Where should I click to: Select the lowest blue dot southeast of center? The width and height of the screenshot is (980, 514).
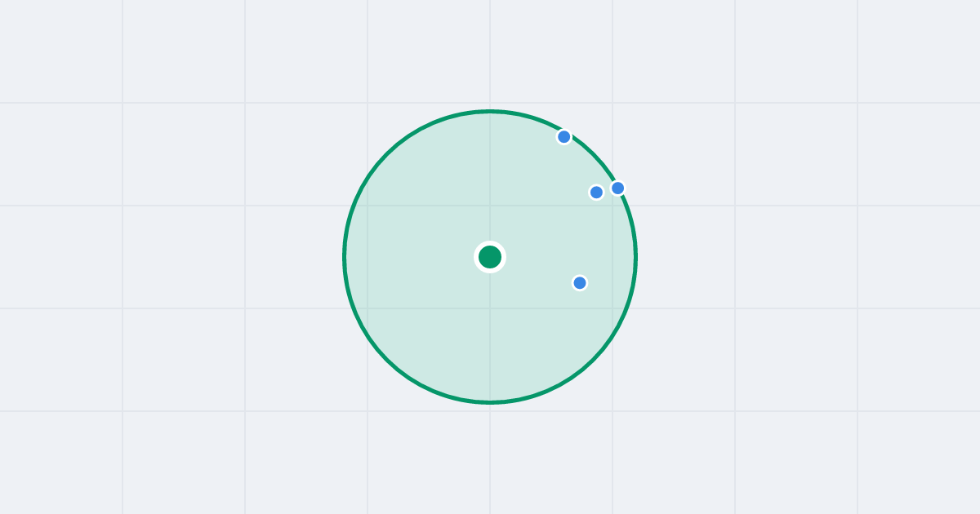click(580, 283)
